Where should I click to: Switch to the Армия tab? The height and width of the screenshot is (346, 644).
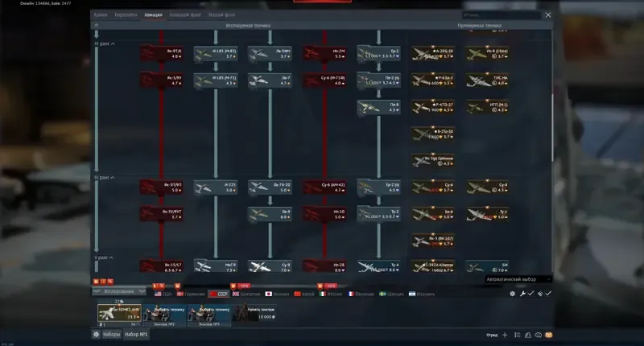coord(100,14)
